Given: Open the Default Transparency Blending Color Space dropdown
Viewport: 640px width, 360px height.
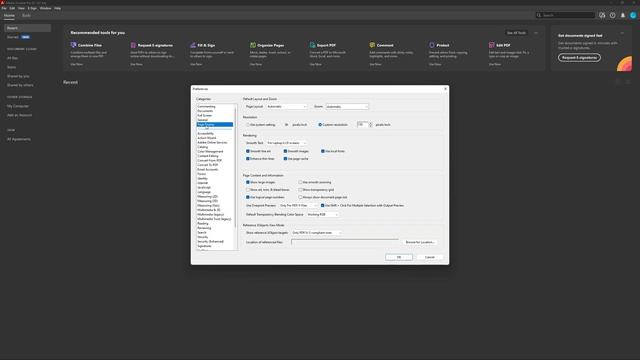Looking at the screenshot, I should click(x=322, y=214).
